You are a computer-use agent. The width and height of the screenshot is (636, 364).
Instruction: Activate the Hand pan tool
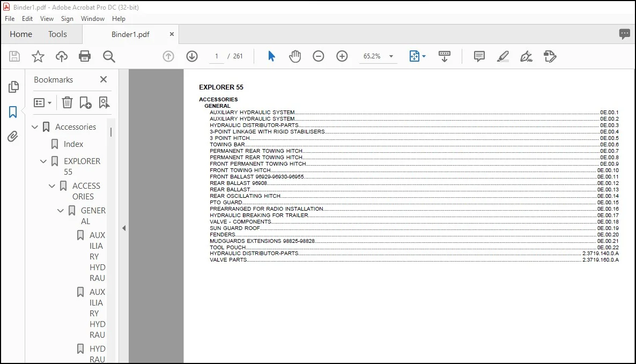[x=295, y=56]
